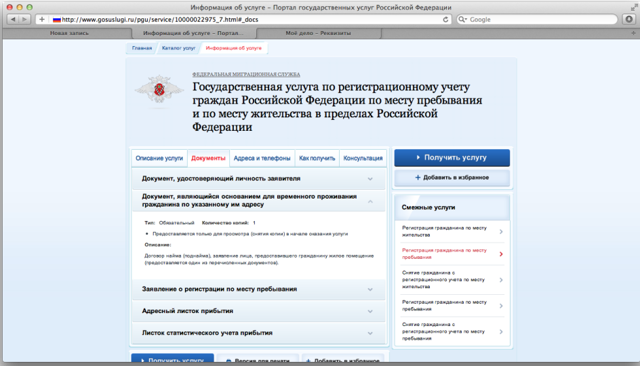Open the Консультация tab
Viewport: 640px width, 366px height.
tap(363, 158)
